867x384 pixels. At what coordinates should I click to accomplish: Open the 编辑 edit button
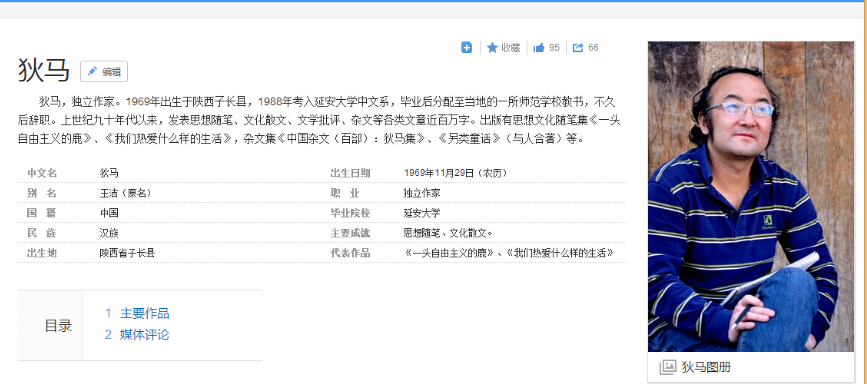104,71
